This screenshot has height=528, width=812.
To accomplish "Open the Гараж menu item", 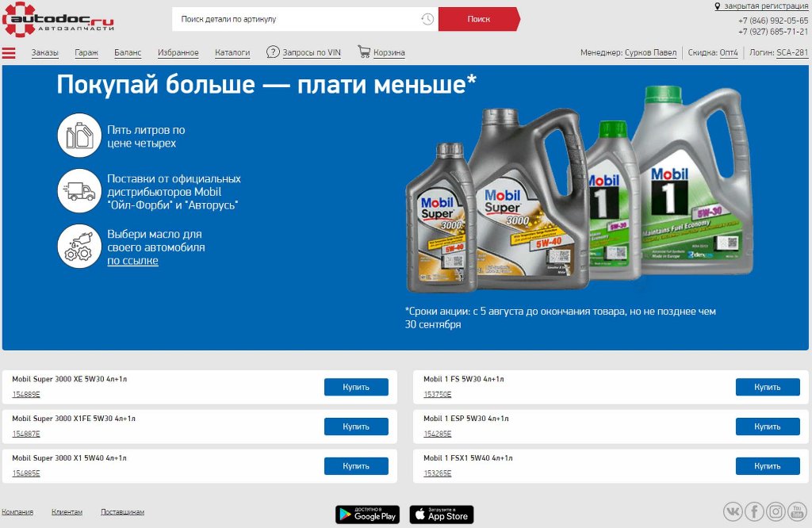I will coord(86,52).
